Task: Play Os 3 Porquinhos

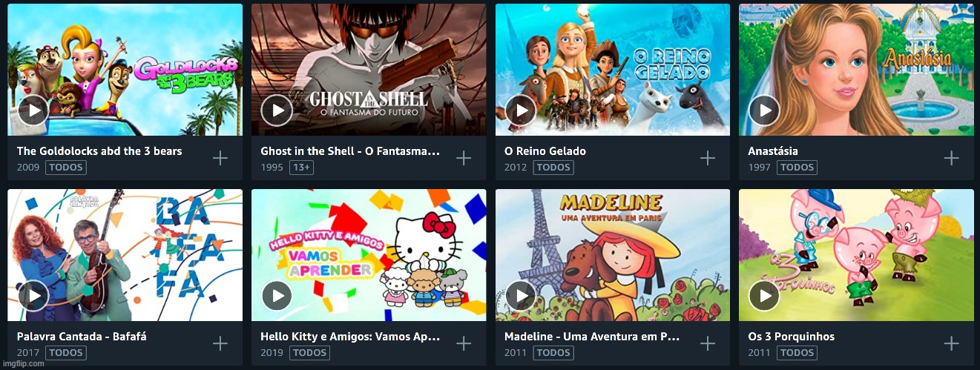Action: [x=764, y=297]
